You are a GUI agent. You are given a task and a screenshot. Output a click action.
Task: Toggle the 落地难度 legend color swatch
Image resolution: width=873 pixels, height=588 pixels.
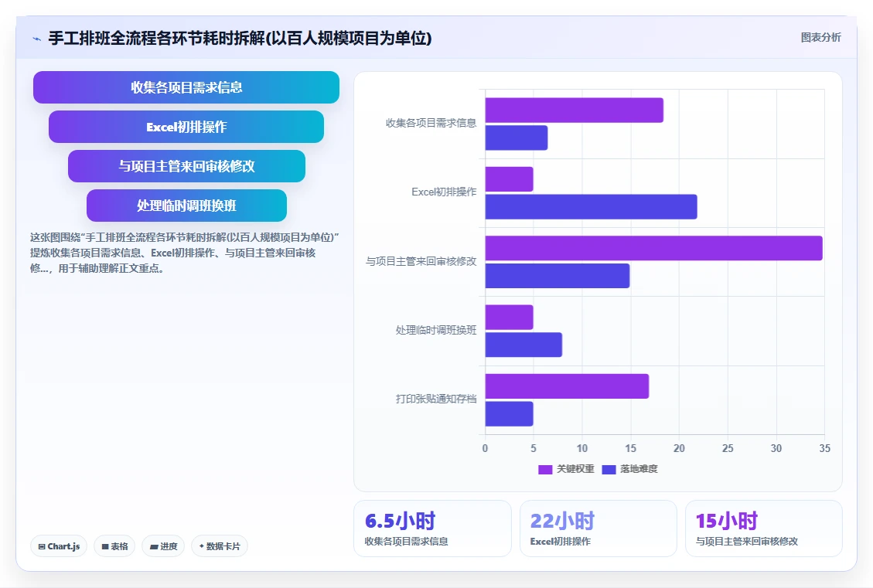609,470
